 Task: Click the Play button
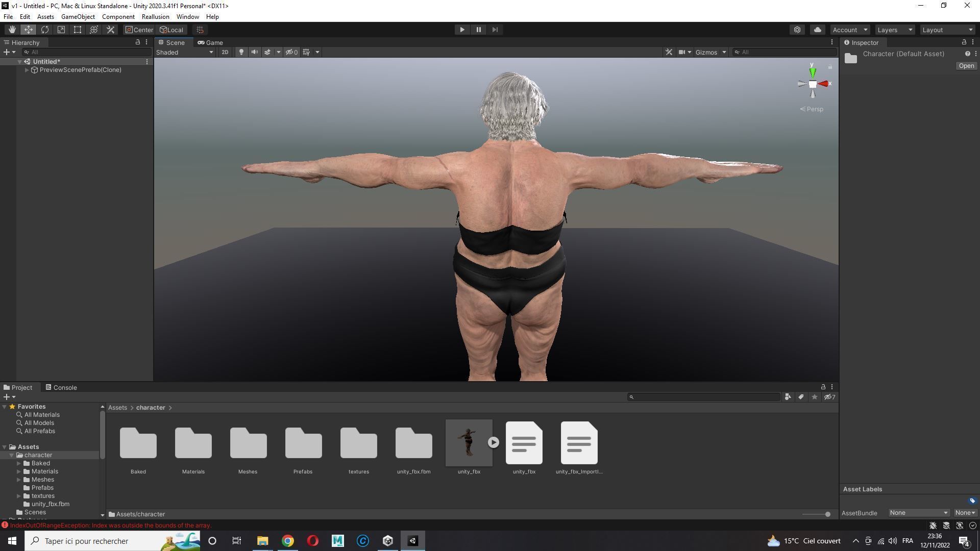tap(461, 29)
